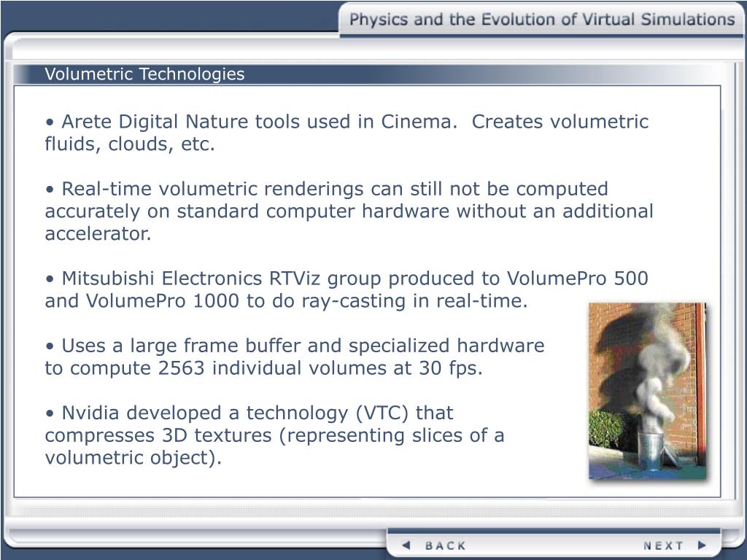Click the left arrow beside BACK
This screenshot has height=560, width=747.
(x=406, y=545)
